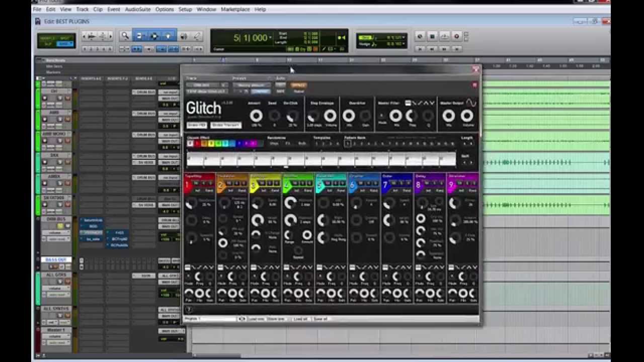Click Rand in Stretcher module
This screenshot has width=644, height=362.
coord(472,191)
